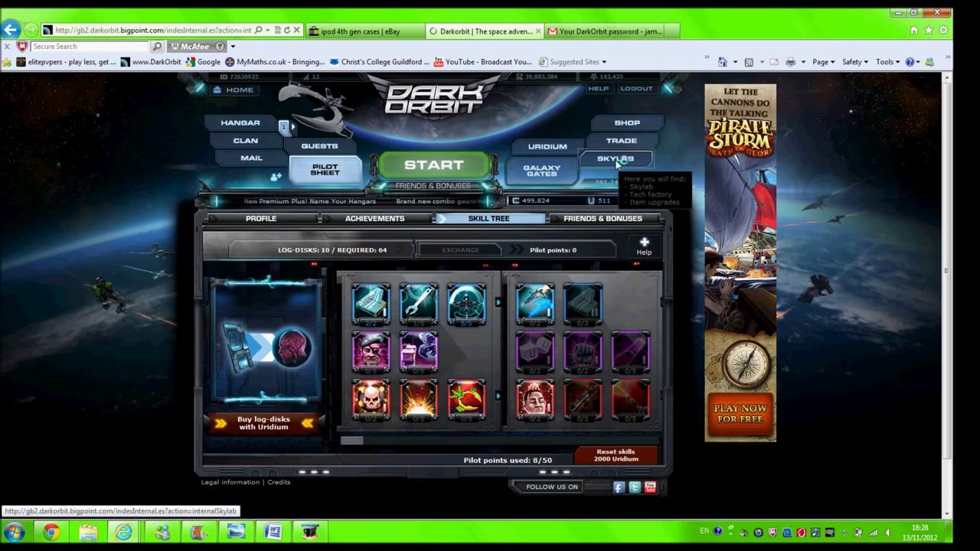Click the Help plus icon
The width and height of the screenshot is (980, 551).
[x=644, y=243]
